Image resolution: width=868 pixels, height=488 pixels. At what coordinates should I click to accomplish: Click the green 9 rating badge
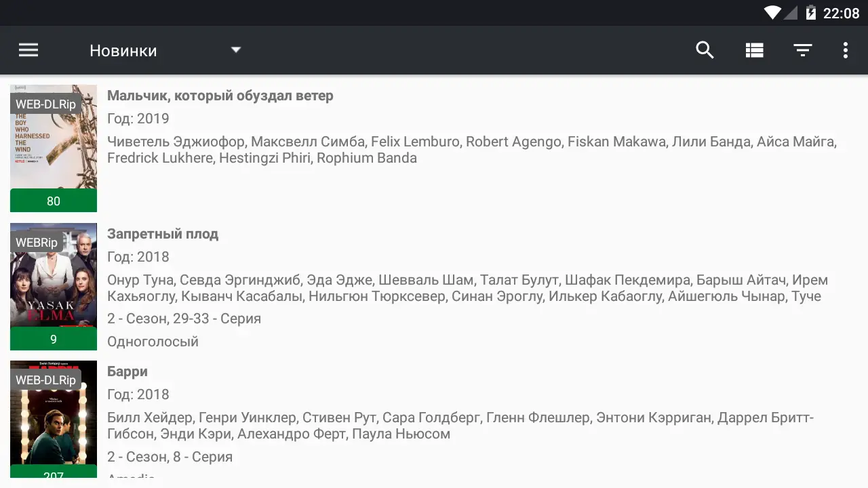click(x=54, y=339)
